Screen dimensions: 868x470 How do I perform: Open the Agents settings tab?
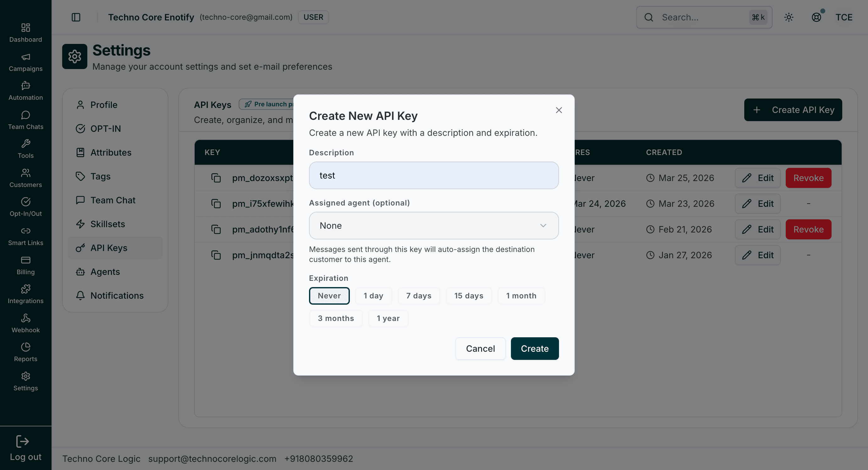tap(115, 272)
